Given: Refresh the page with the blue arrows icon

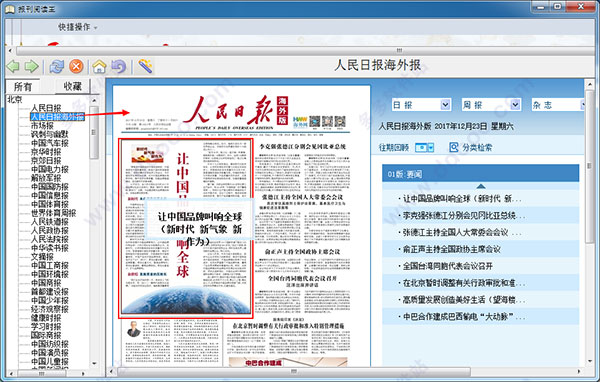Looking at the screenshot, I should point(57,67).
